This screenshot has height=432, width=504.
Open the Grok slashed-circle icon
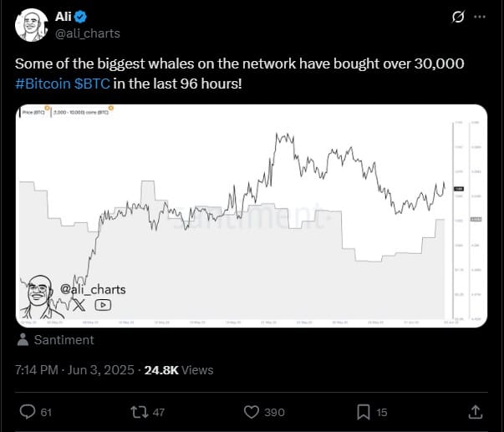pyautogui.click(x=458, y=17)
